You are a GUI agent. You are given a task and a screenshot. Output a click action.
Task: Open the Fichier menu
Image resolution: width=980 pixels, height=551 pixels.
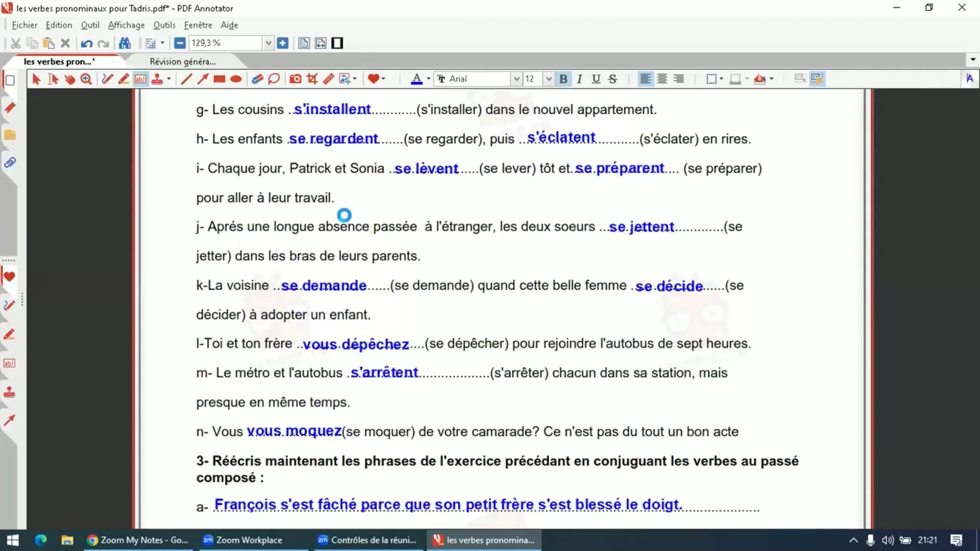click(24, 25)
